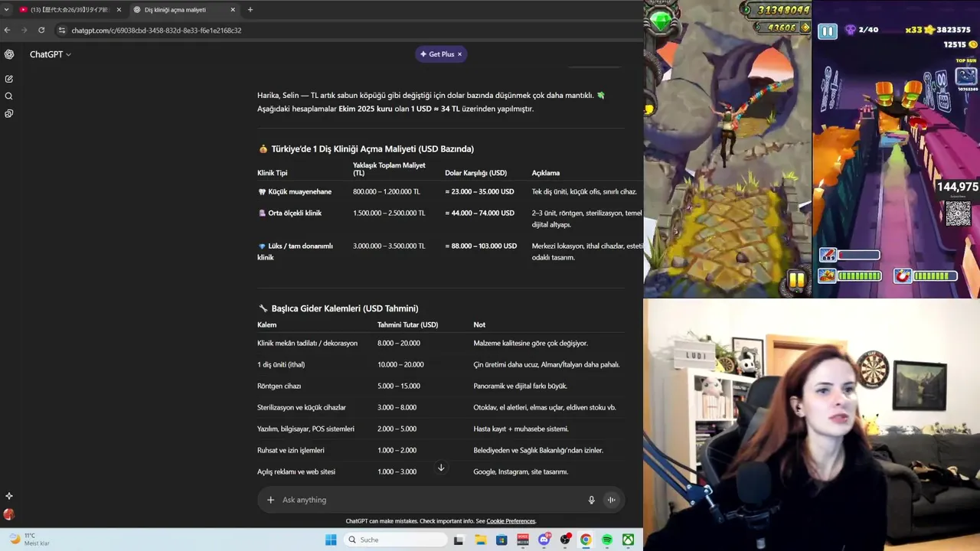Screen dimensions: 980x551
Task: Open the browser tab search dropdown arrow
Action: coord(6,9)
